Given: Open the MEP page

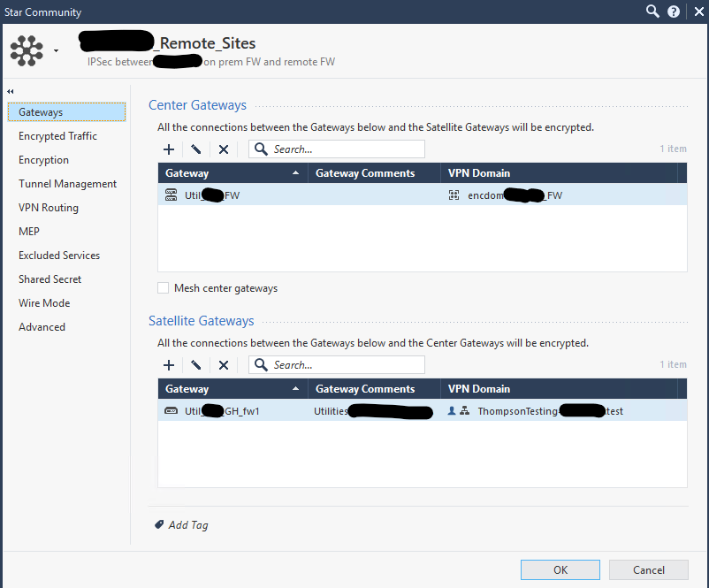Looking at the screenshot, I should (29, 232).
